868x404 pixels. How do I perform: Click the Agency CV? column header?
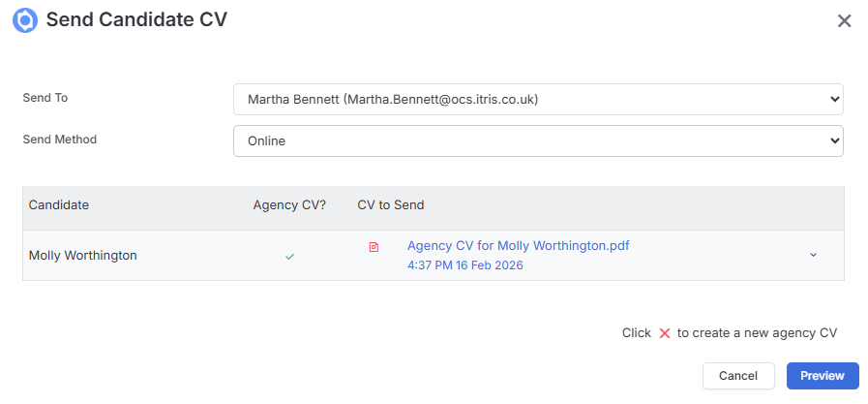click(289, 205)
